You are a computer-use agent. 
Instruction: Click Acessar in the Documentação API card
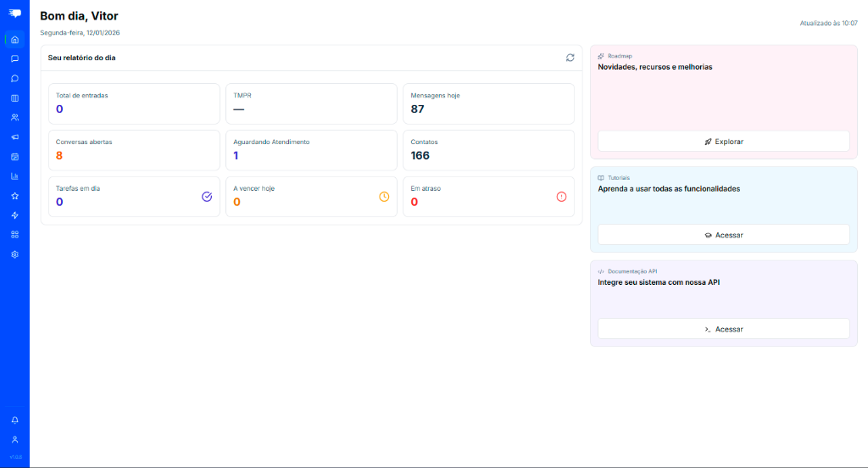[724, 329]
